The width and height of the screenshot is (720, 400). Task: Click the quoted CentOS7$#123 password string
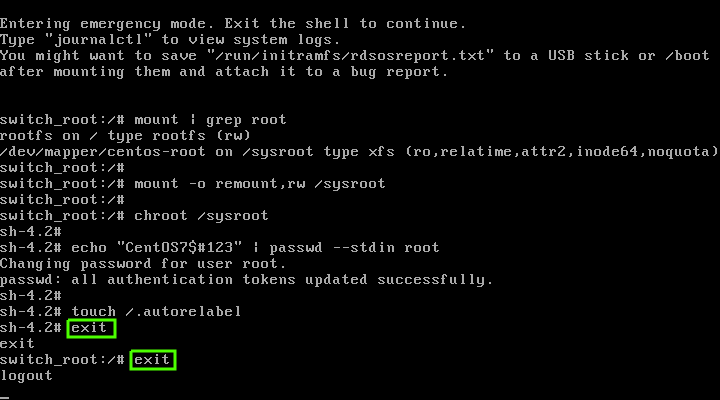click(179, 248)
